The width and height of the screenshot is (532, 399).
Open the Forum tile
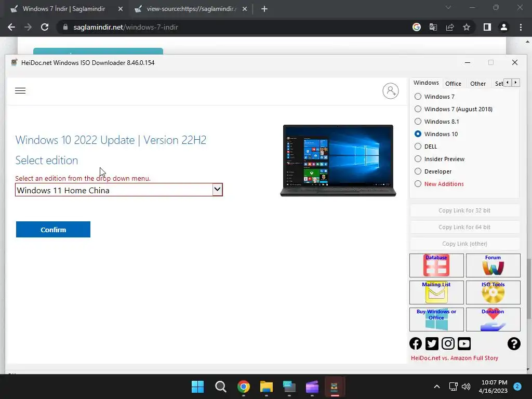(493, 265)
